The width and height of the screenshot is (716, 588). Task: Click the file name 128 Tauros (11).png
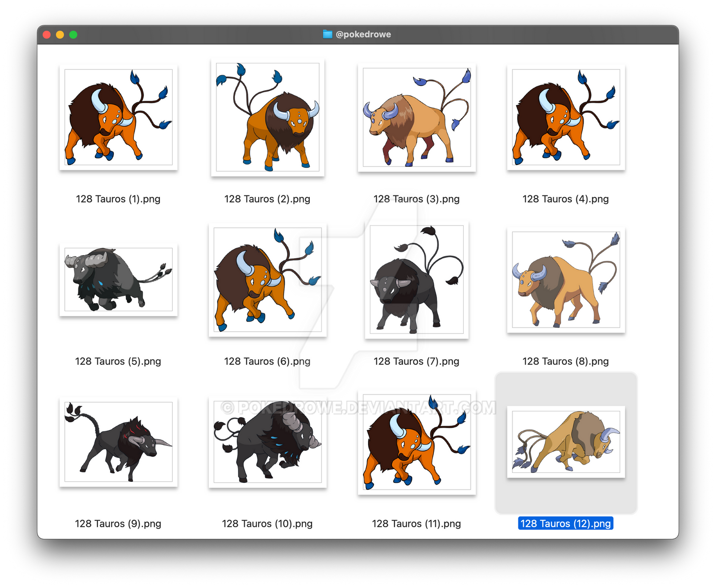tap(417, 524)
